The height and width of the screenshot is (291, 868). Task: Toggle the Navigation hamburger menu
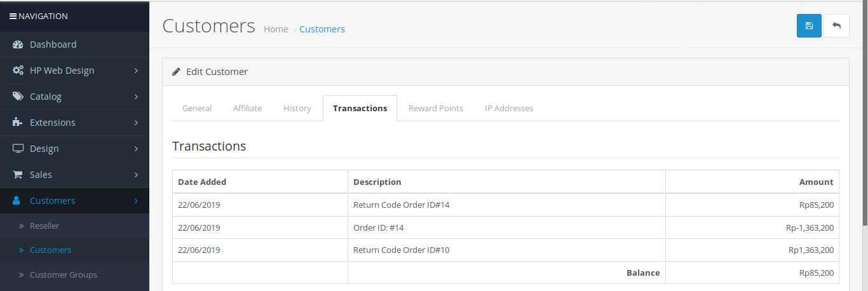point(13,16)
